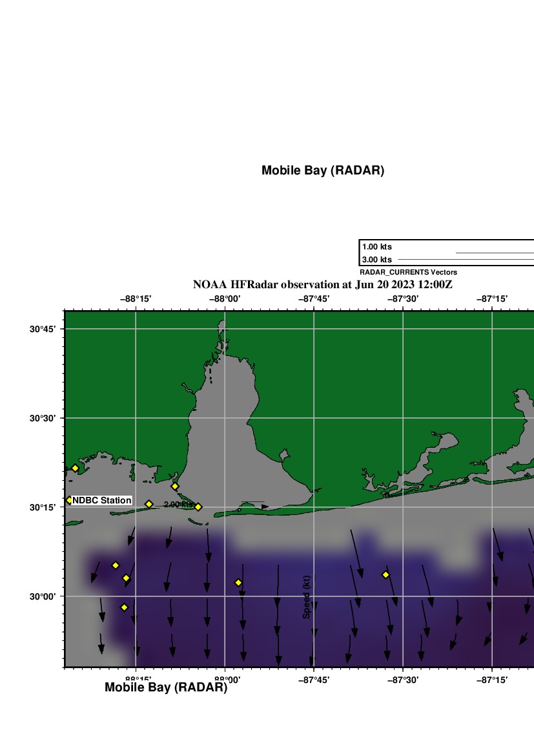Screen dimensions: 534x756
Task: Click the 1.00 kts legend entry
Action: click(377, 247)
